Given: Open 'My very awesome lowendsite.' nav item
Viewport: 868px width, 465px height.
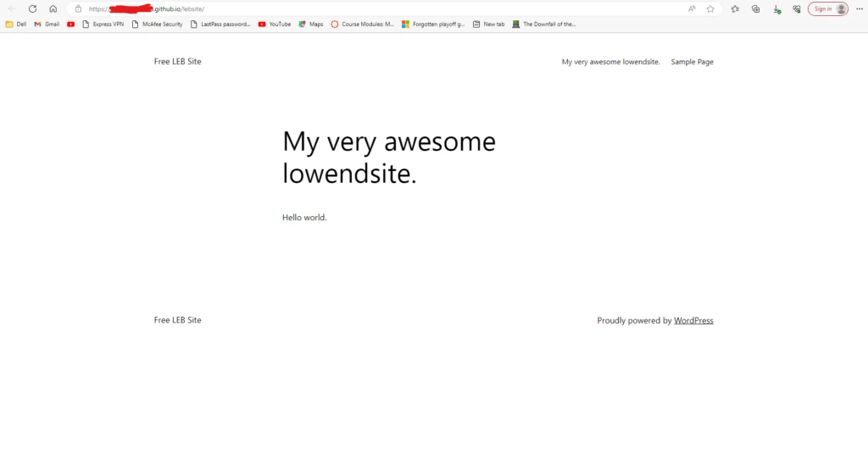Looking at the screenshot, I should 610,62.
